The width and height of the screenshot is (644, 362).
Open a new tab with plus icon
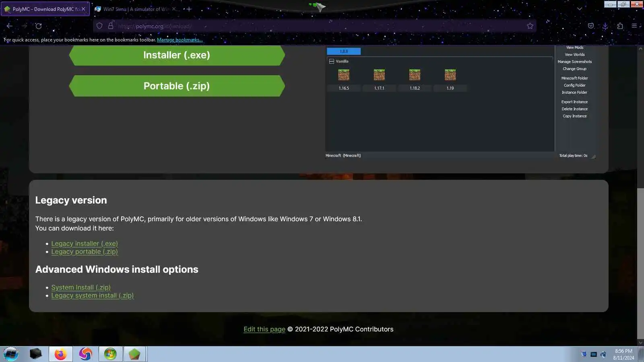tap(189, 9)
